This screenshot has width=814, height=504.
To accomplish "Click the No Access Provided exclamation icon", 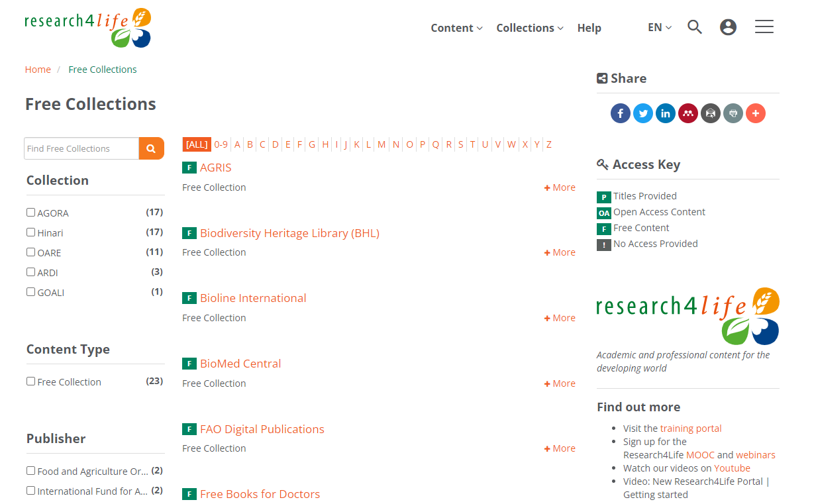I will click(603, 244).
